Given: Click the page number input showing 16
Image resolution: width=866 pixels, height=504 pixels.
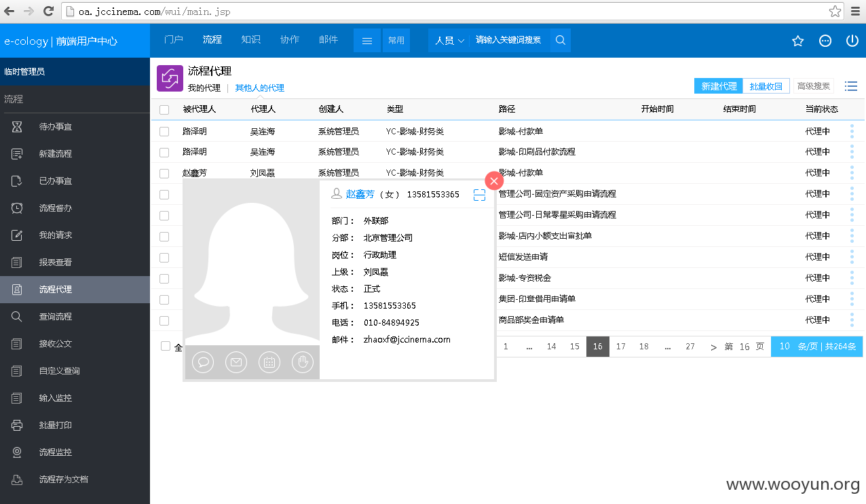Looking at the screenshot, I should (x=745, y=347).
